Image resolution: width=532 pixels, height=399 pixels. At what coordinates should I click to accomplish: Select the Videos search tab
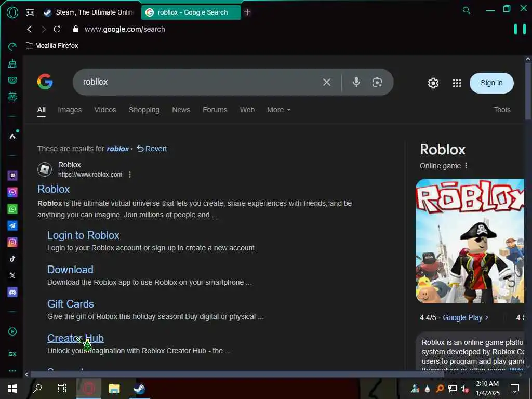105,110
